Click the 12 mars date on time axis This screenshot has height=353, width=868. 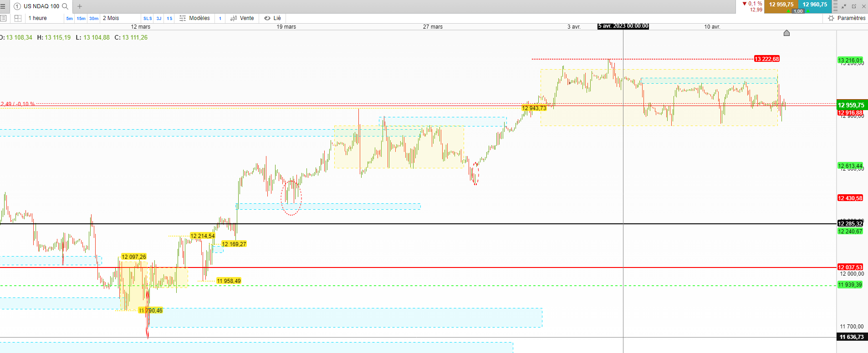pos(141,27)
